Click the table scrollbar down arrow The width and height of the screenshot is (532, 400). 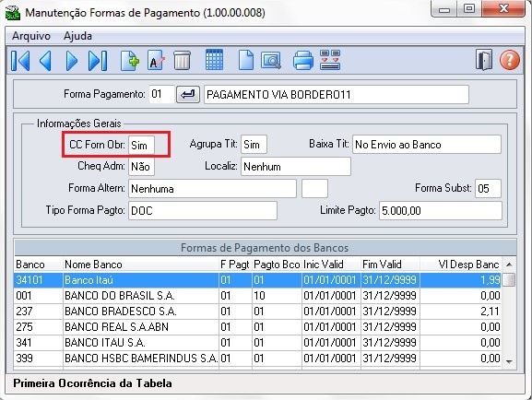pyautogui.click(x=509, y=361)
